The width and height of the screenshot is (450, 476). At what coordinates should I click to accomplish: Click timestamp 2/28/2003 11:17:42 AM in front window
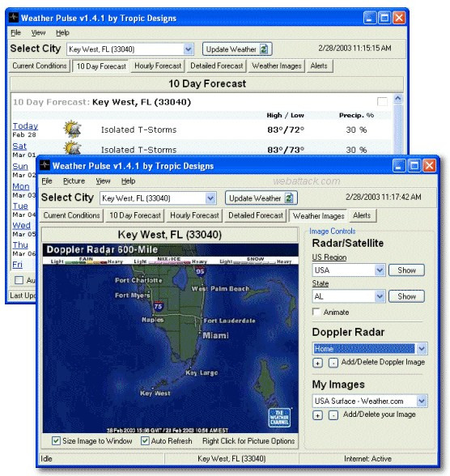[x=384, y=197]
